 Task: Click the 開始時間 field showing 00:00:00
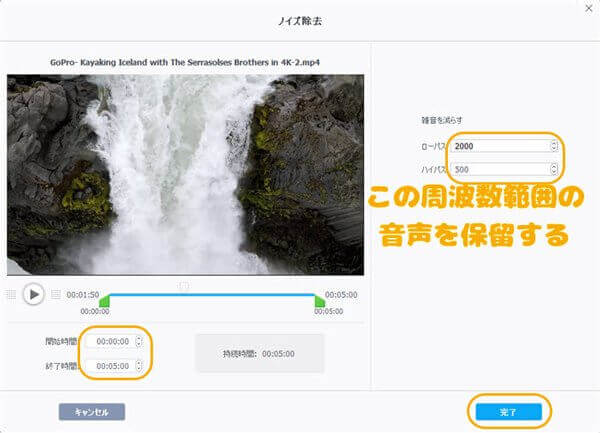click(110, 341)
